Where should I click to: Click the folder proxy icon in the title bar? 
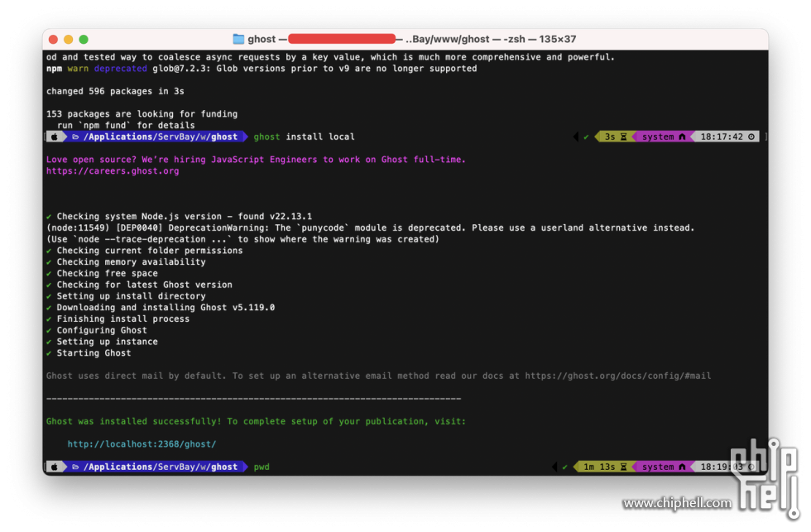click(238, 39)
